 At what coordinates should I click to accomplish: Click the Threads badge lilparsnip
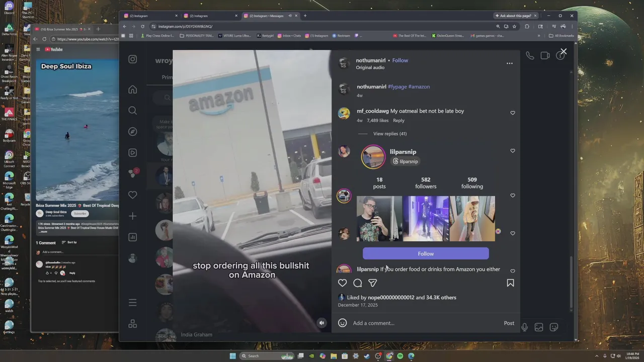coord(406,161)
